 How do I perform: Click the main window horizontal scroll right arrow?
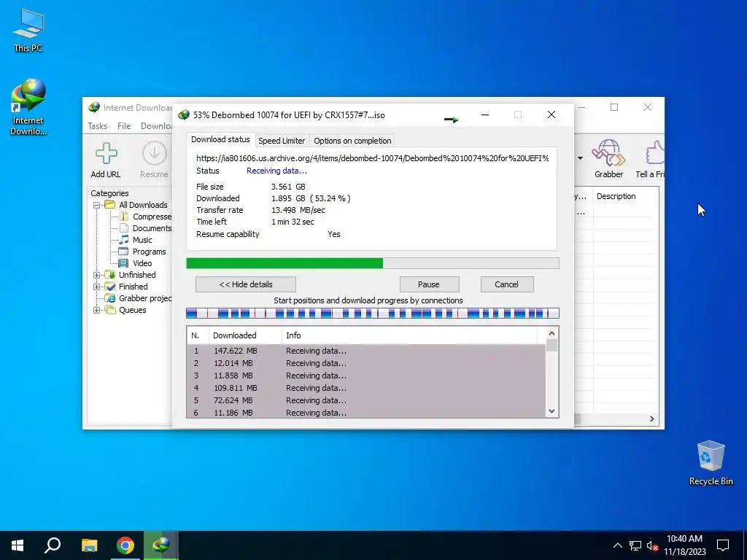click(651, 419)
